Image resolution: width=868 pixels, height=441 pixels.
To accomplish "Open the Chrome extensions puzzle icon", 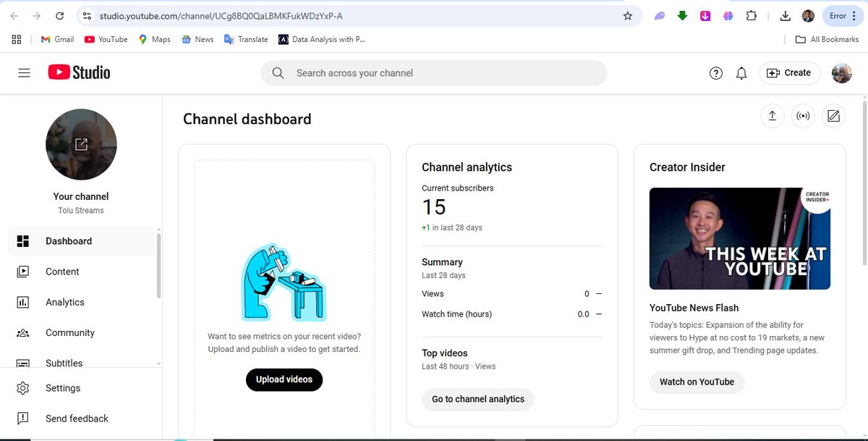I will [x=752, y=16].
